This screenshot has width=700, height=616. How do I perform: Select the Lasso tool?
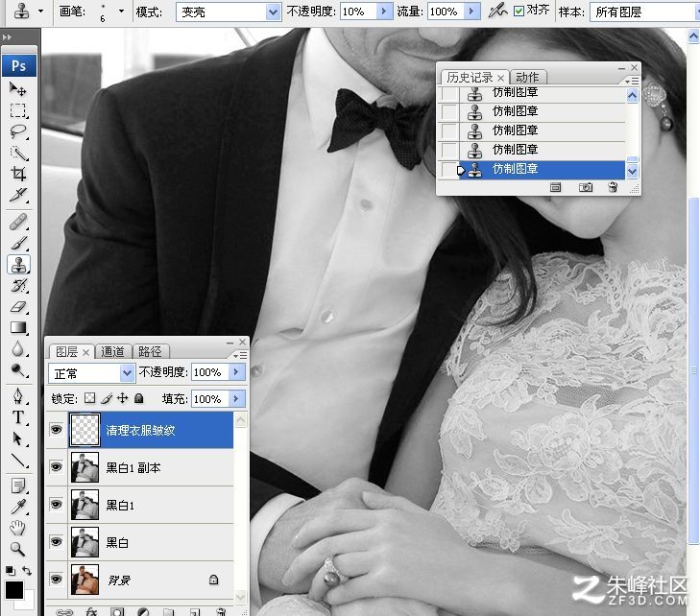pyautogui.click(x=18, y=131)
